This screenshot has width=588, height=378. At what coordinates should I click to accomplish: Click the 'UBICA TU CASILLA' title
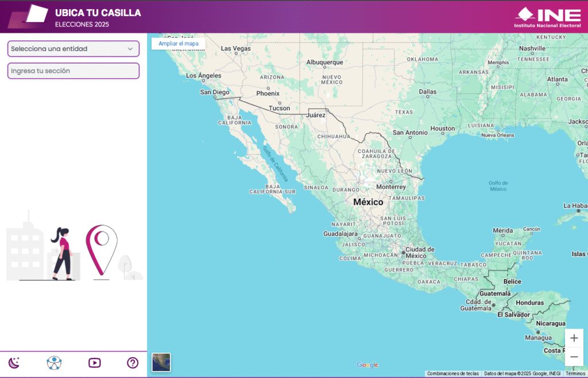pos(98,13)
